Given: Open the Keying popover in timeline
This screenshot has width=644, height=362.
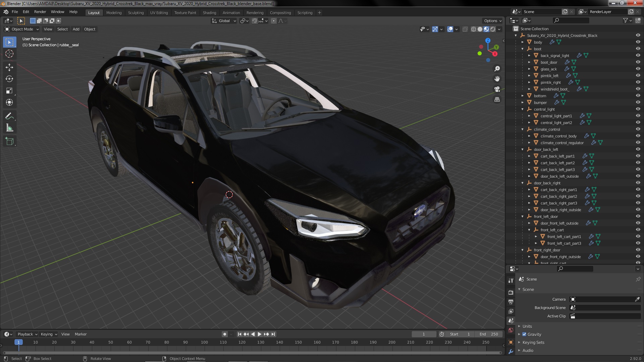Looking at the screenshot, I should (49, 334).
